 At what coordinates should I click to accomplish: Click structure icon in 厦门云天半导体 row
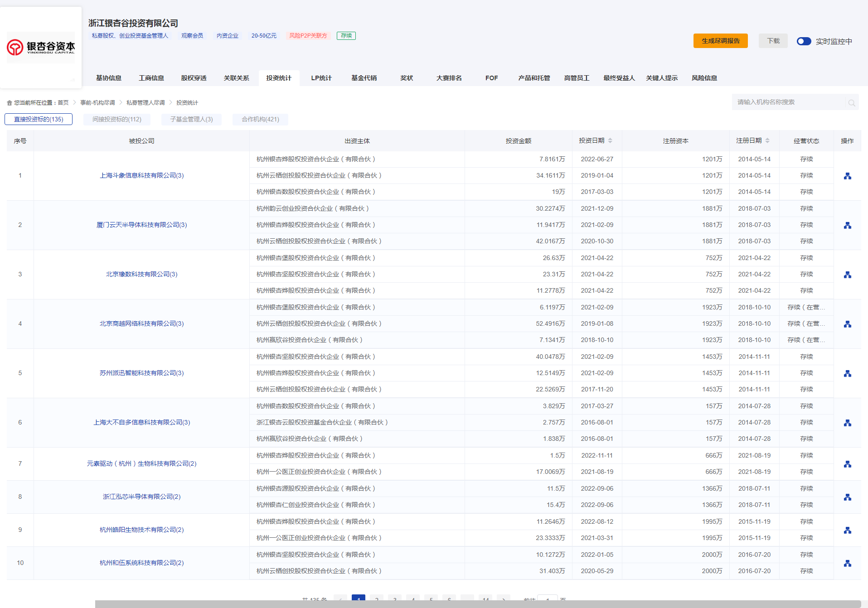pyautogui.click(x=847, y=225)
